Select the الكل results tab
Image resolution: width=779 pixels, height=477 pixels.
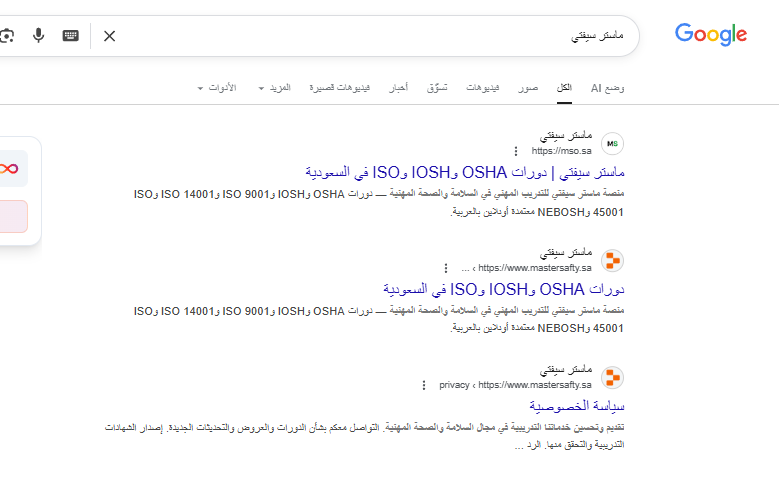(564, 88)
